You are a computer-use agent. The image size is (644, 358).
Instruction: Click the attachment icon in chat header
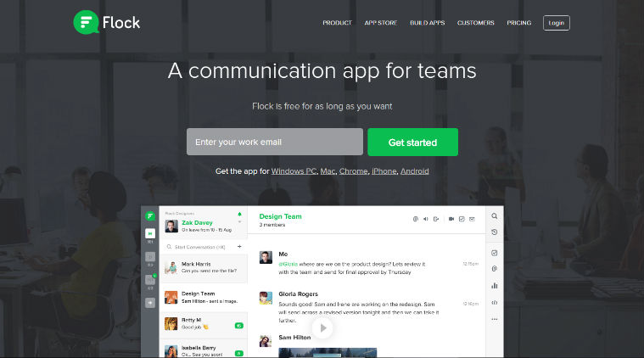click(x=415, y=219)
